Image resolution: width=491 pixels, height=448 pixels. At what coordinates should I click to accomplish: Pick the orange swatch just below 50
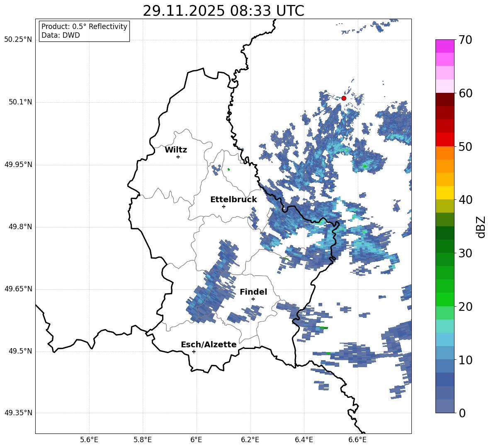pos(445,153)
